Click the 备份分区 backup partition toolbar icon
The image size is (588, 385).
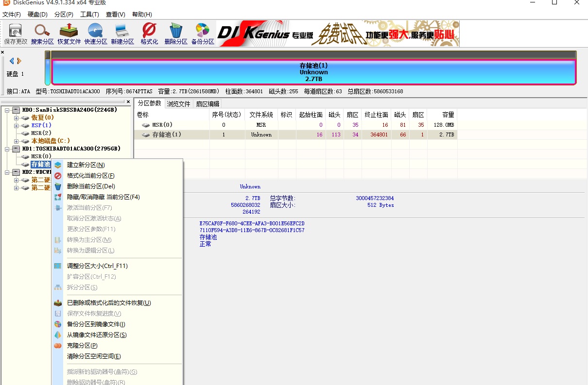pyautogui.click(x=203, y=31)
